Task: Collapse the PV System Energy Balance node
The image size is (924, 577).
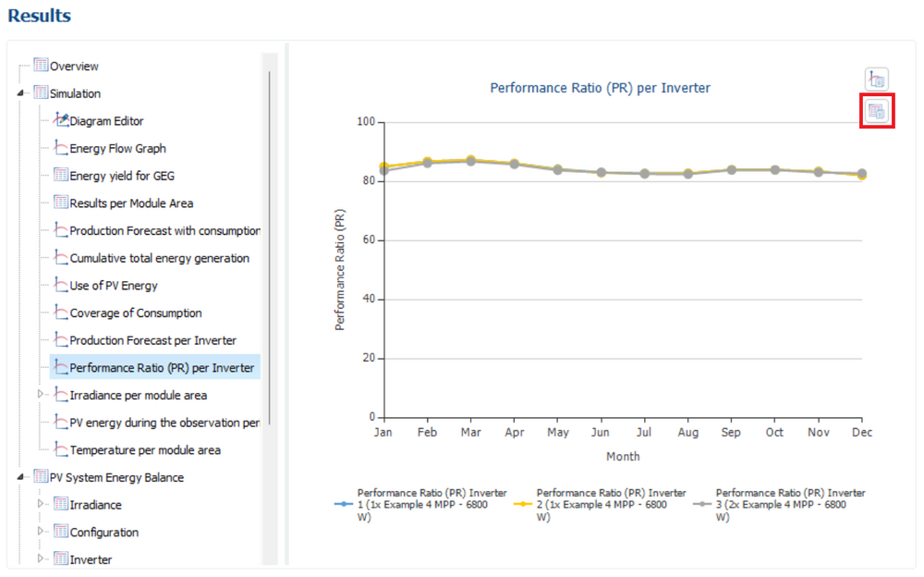Action: click(x=21, y=478)
